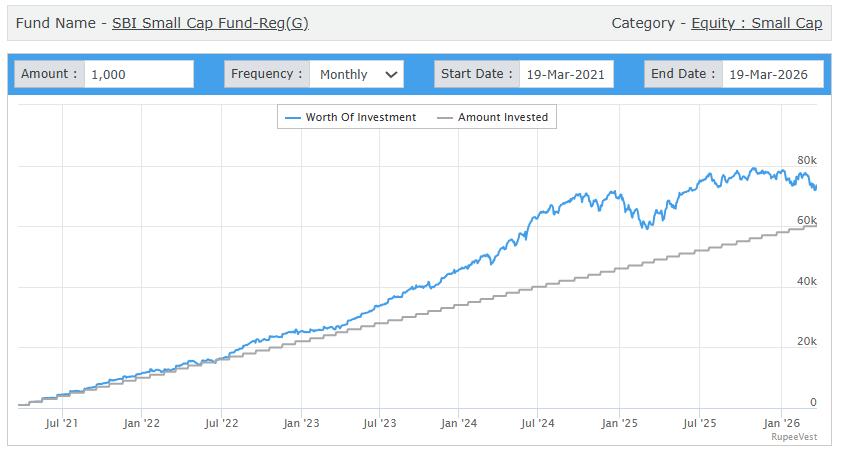Click the Jan '26 x-axis label
Viewport: 842px width, 454px height.
[781, 423]
